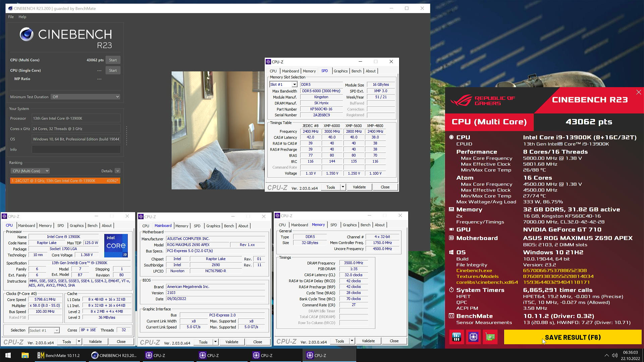Open the Tools arrow in the memory-timings CPU-Z window
This screenshot has width=644, height=362.
pos(352,341)
